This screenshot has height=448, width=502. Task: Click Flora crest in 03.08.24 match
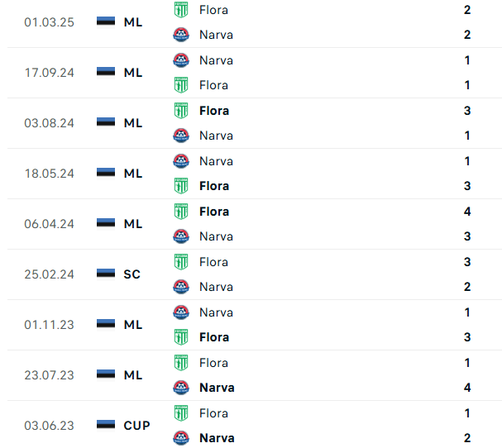point(181,111)
